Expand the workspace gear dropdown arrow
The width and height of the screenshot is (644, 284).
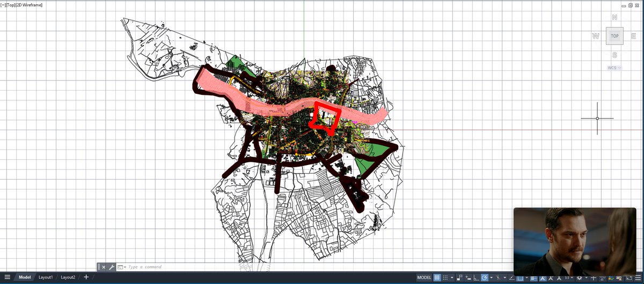586,278
